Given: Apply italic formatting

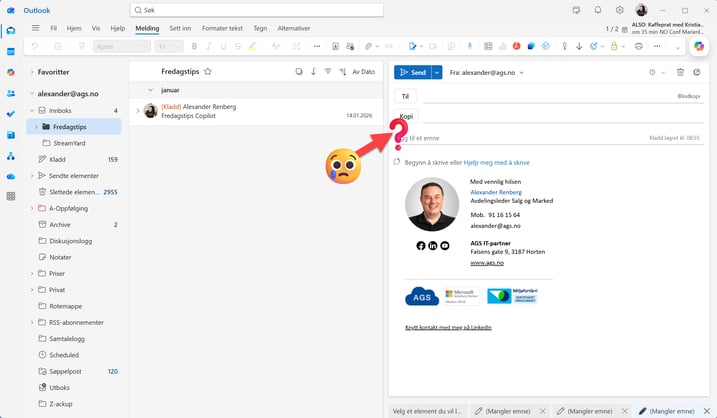Looking at the screenshot, I should pos(209,46).
